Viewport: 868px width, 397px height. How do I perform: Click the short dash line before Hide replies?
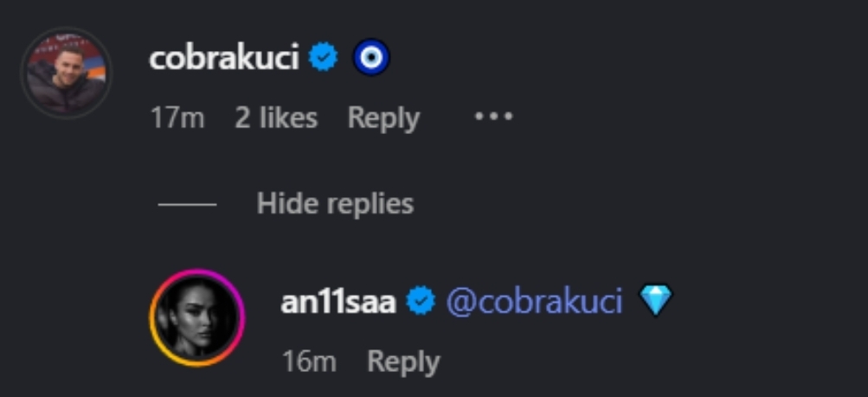(188, 205)
